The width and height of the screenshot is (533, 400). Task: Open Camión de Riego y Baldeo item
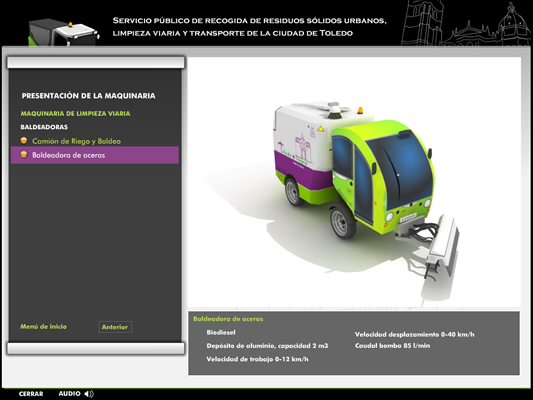[76, 141]
